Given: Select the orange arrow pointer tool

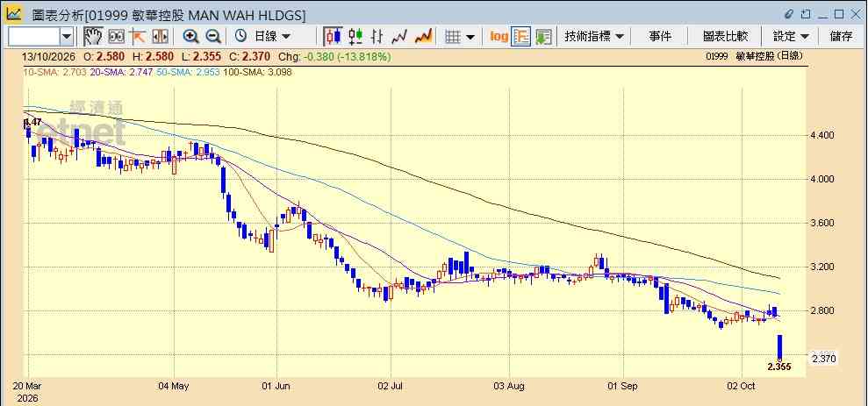Looking at the screenshot, I should click(x=137, y=37).
